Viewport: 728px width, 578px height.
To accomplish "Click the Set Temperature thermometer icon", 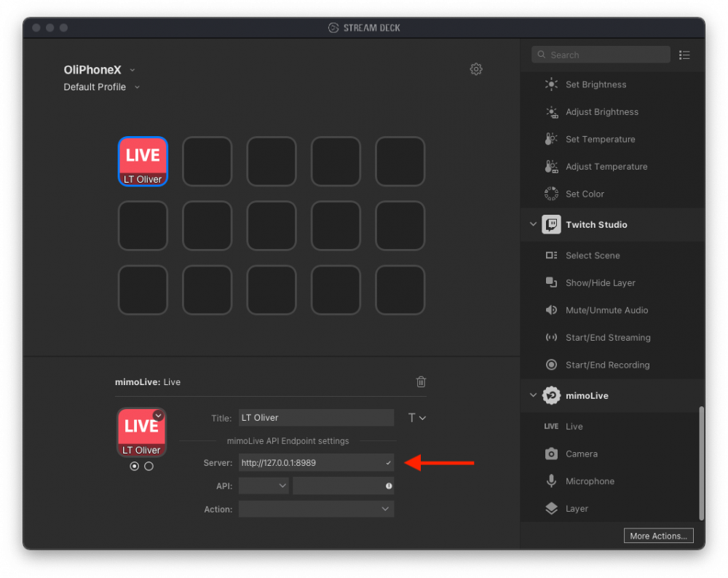I will (x=551, y=139).
